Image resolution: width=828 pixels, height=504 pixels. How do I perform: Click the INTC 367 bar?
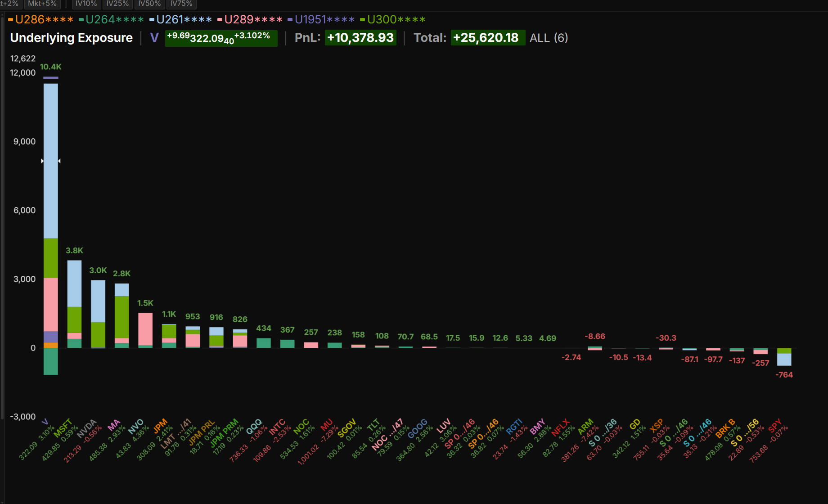tap(287, 344)
